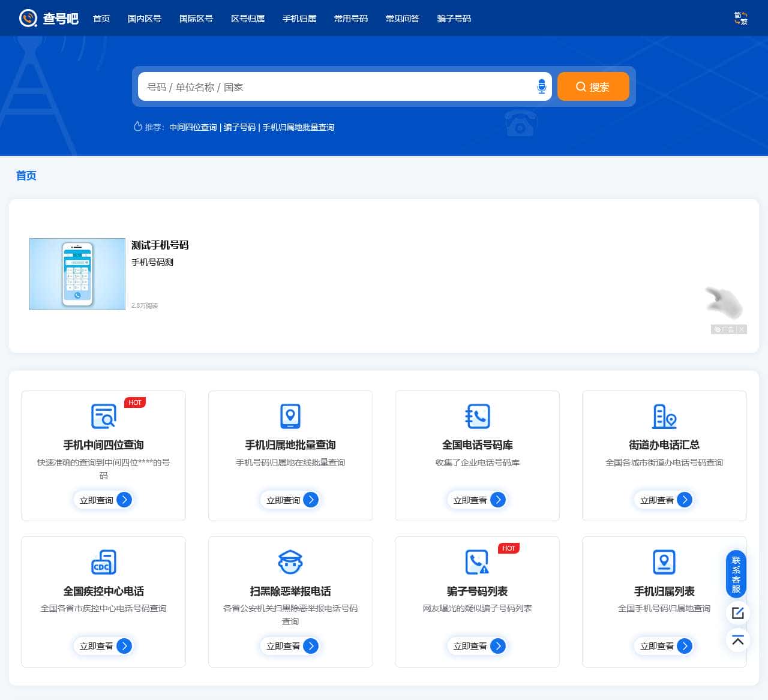Close the advertisement using its X button
The width and height of the screenshot is (768, 700).
(x=742, y=329)
